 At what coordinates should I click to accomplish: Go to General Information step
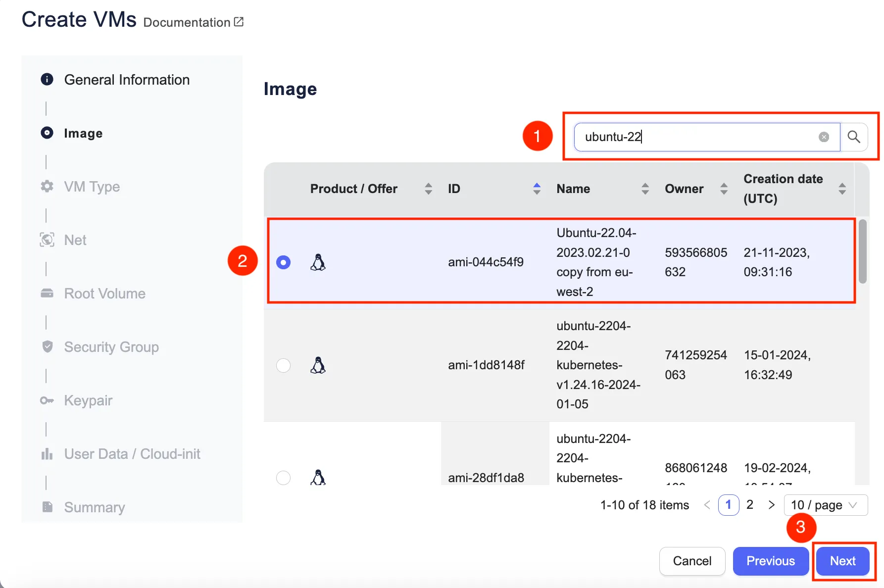(127, 80)
